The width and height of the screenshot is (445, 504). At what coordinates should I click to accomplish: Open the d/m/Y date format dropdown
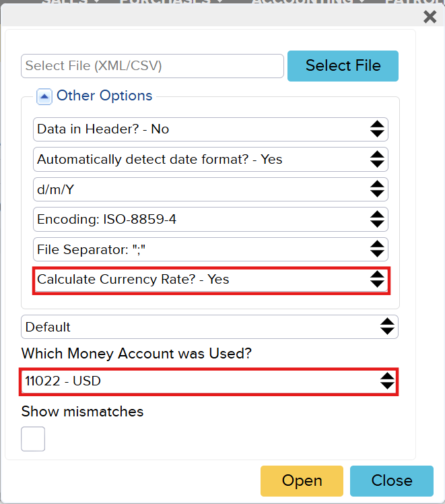coord(210,190)
